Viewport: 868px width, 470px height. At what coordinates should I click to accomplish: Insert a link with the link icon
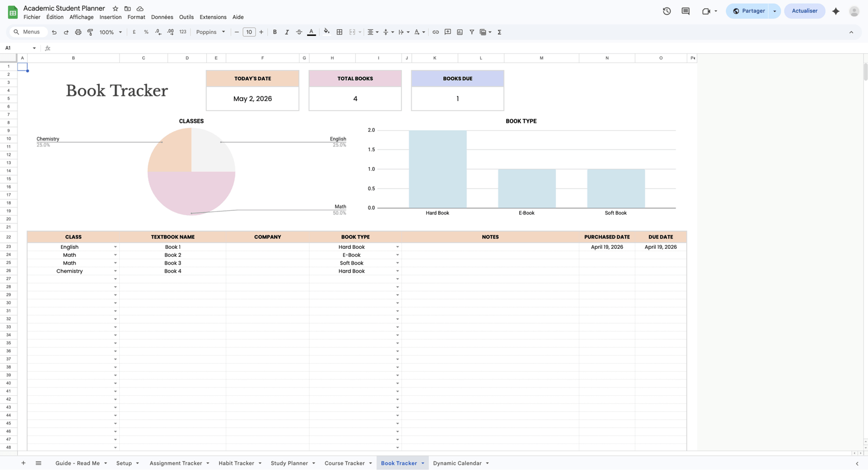(436, 33)
